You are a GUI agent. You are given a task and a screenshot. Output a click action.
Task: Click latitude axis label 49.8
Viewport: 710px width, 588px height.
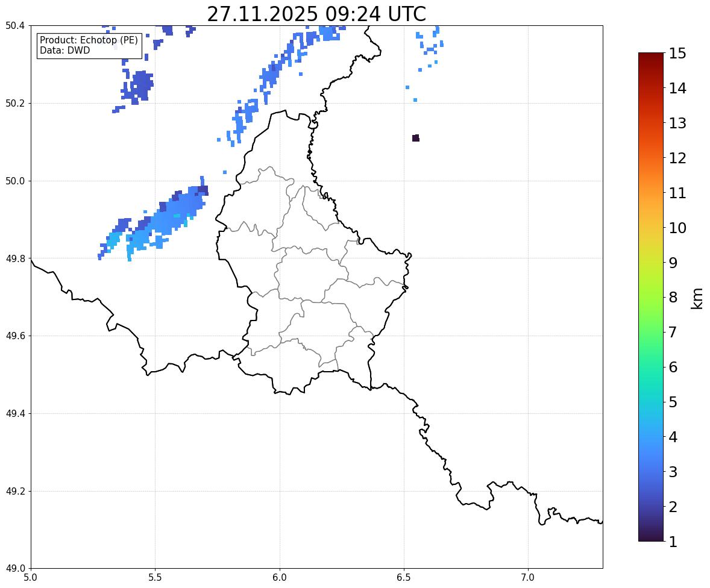[15, 258]
